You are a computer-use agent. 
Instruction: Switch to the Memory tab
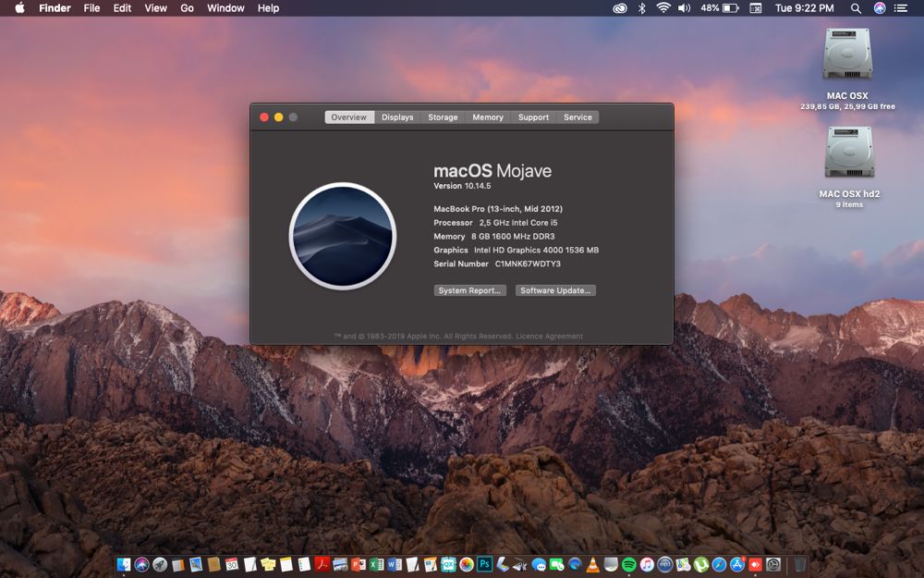(488, 117)
